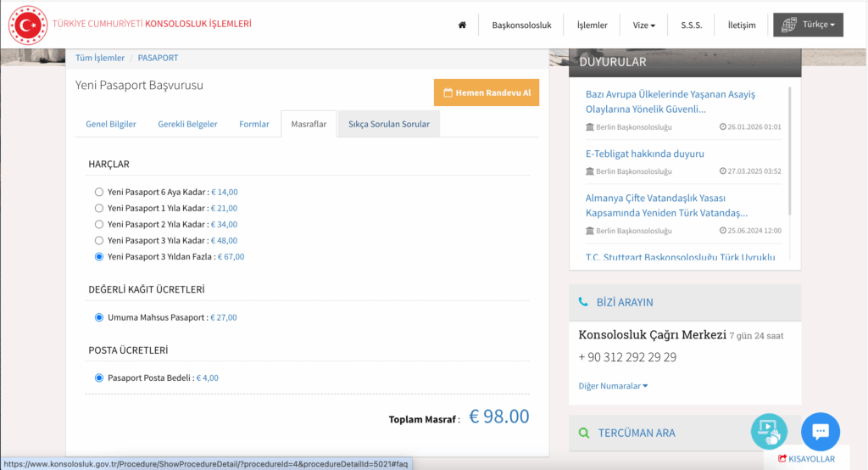Click the home icon in the navigation bar
Screen dimensions: 868x470
(x=462, y=25)
